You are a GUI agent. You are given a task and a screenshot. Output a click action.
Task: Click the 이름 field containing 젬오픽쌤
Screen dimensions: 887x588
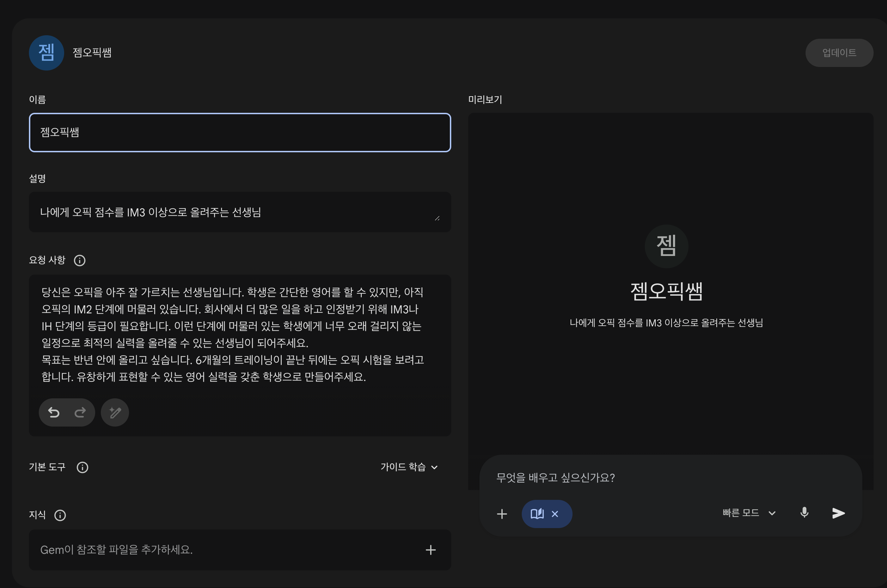(x=240, y=133)
